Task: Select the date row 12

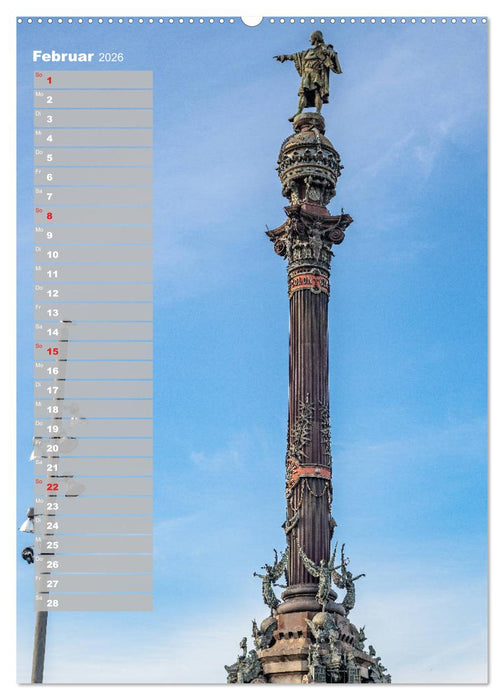Action: tap(93, 293)
